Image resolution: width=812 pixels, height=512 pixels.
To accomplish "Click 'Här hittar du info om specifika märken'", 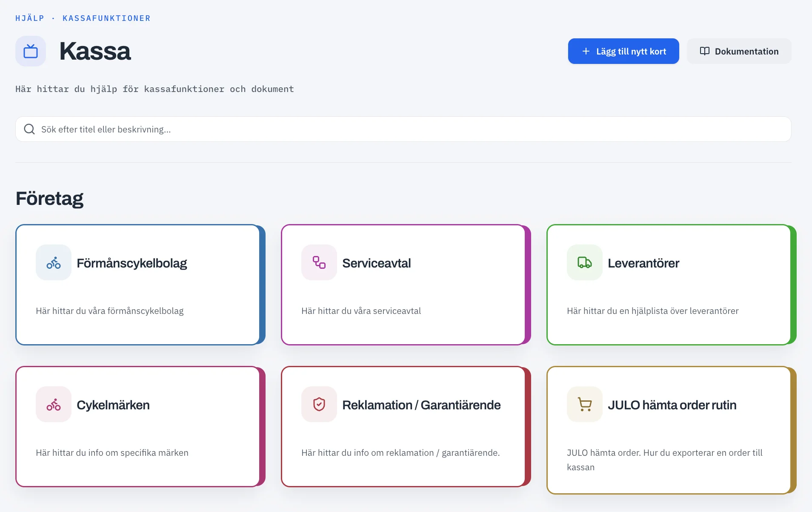I will click(112, 453).
